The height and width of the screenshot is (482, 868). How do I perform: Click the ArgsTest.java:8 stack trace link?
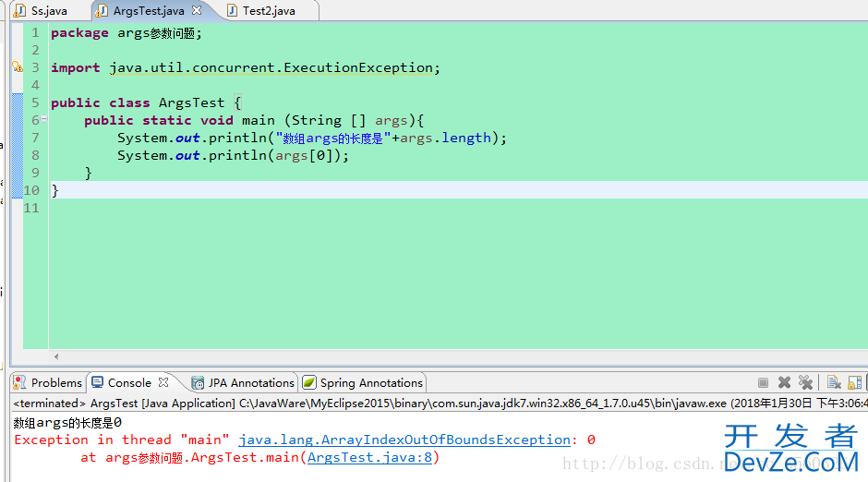[x=369, y=458]
